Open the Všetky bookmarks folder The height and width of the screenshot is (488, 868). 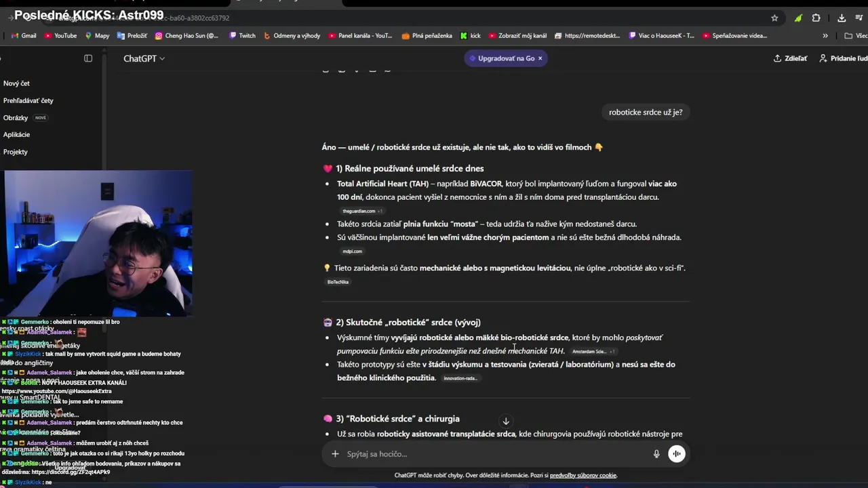(x=856, y=35)
